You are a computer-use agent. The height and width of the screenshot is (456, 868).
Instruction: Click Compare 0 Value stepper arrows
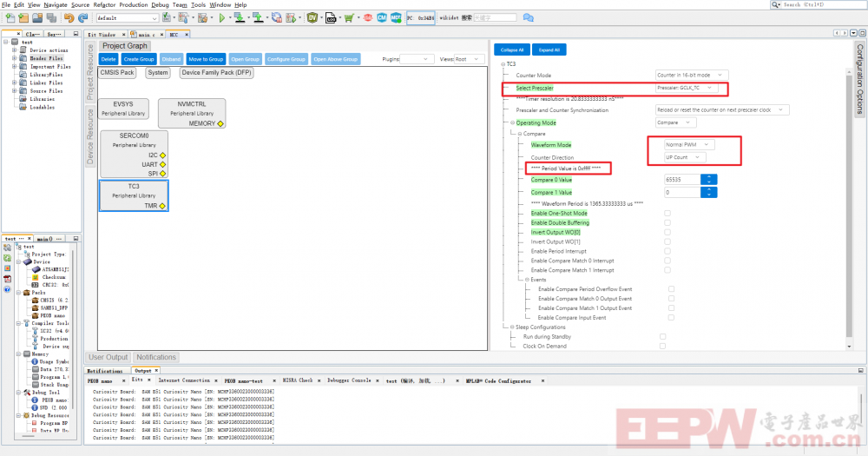coord(709,180)
